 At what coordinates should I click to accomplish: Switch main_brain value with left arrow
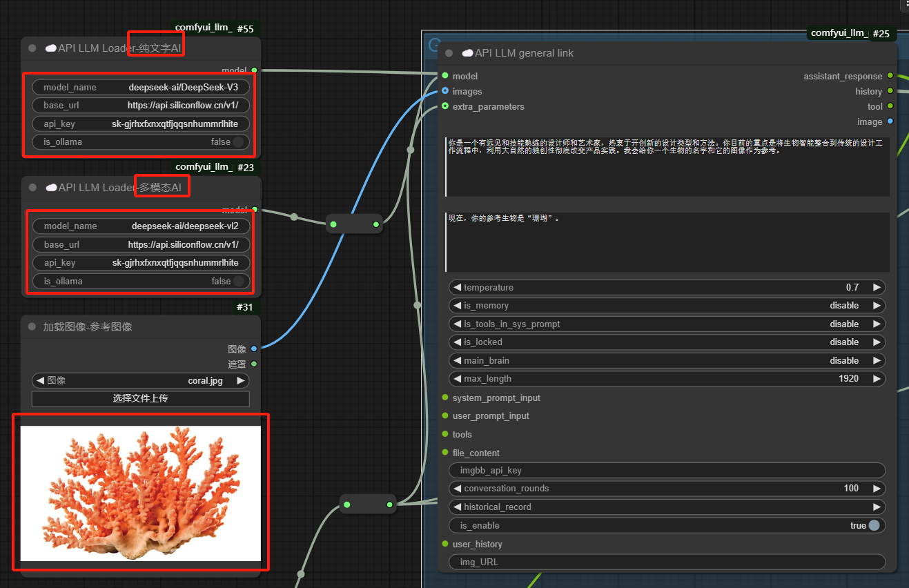pos(457,360)
